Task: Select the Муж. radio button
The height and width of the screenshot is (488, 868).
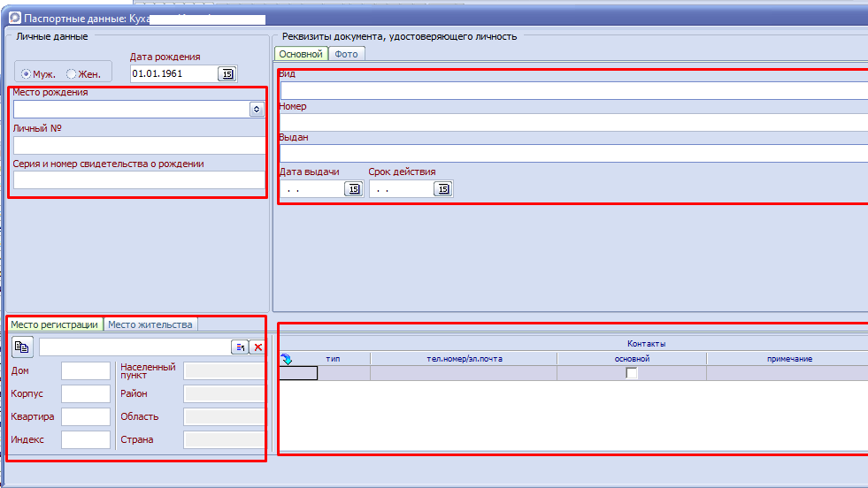Action: coord(27,74)
